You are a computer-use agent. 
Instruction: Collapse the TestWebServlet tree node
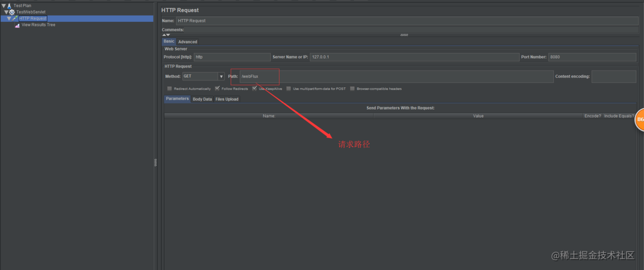tap(6, 12)
